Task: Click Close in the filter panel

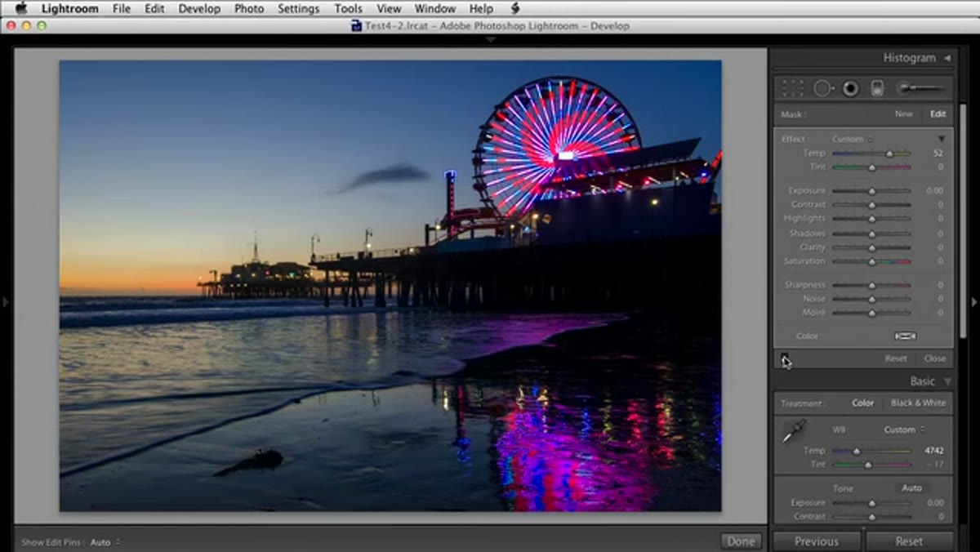Action: tap(935, 358)
